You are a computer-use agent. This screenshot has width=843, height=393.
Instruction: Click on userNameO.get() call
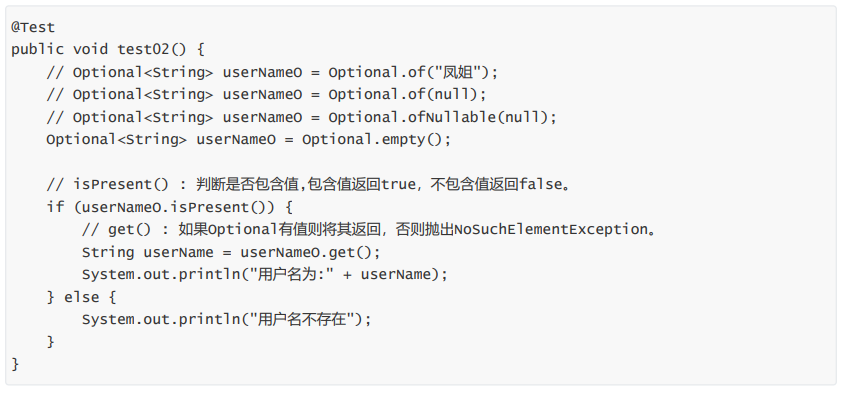coord(306,252)
